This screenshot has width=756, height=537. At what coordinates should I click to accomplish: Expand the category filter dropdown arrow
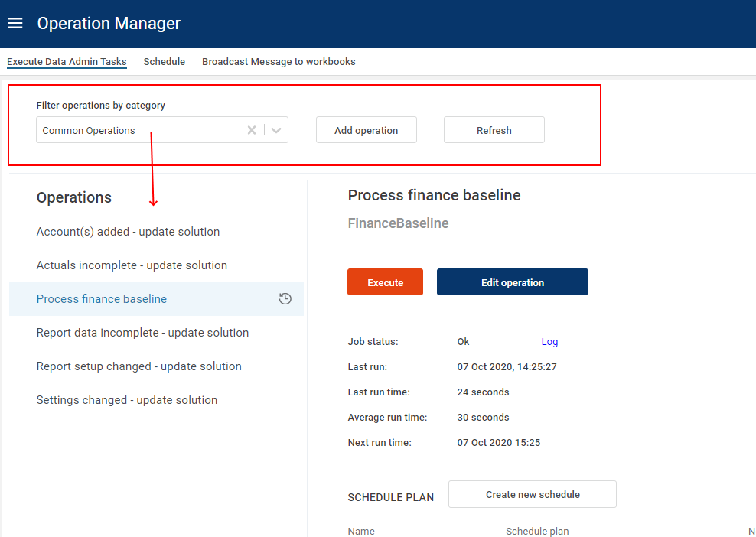(x=276, y=130)
